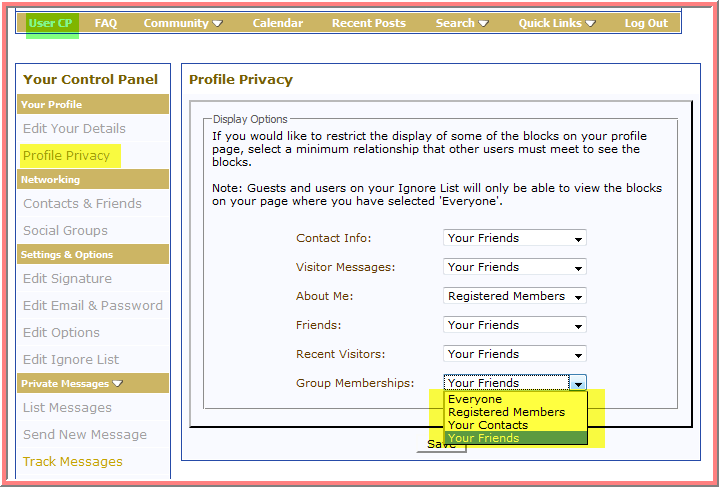The height and width of the screenshot is (487, 719).
Task: Open Edit Email & Password
Action: [92, 305]
